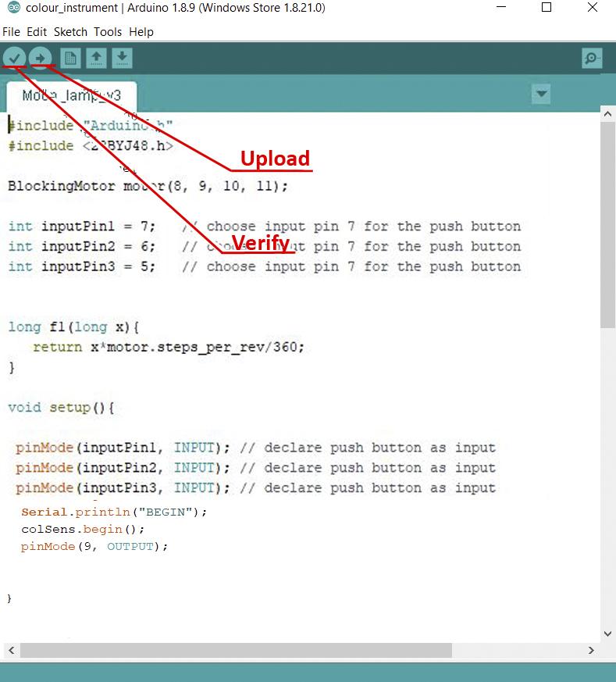Screen dimensions: 616x682
Task: Click the Arduino logo in title bar
Action: coord(14,7)
